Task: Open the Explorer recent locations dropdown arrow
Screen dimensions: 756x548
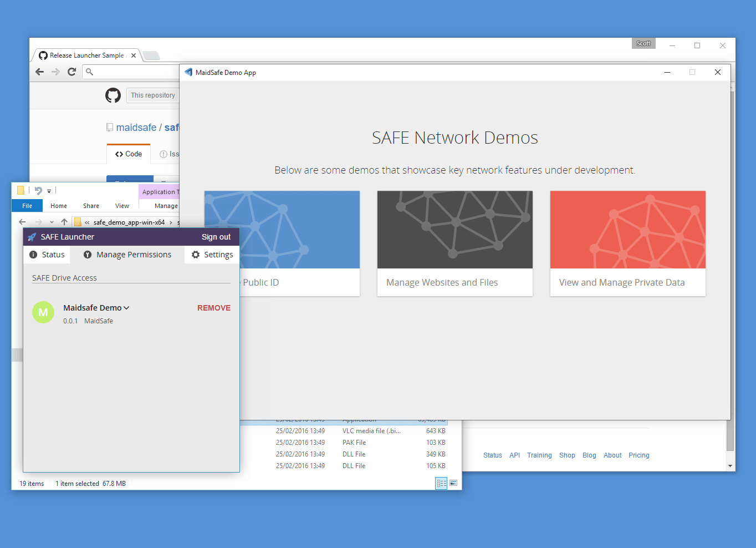Action: coord(52,222)
